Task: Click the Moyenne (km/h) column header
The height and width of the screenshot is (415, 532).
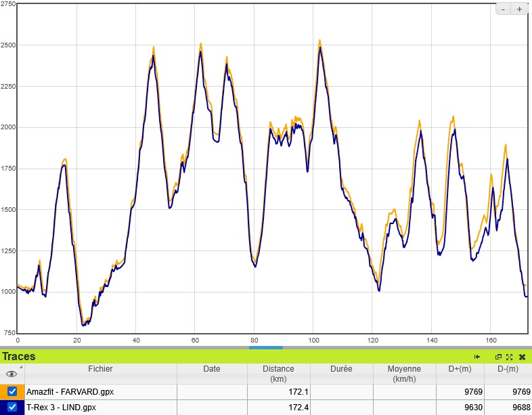Action: click(404, 373)
